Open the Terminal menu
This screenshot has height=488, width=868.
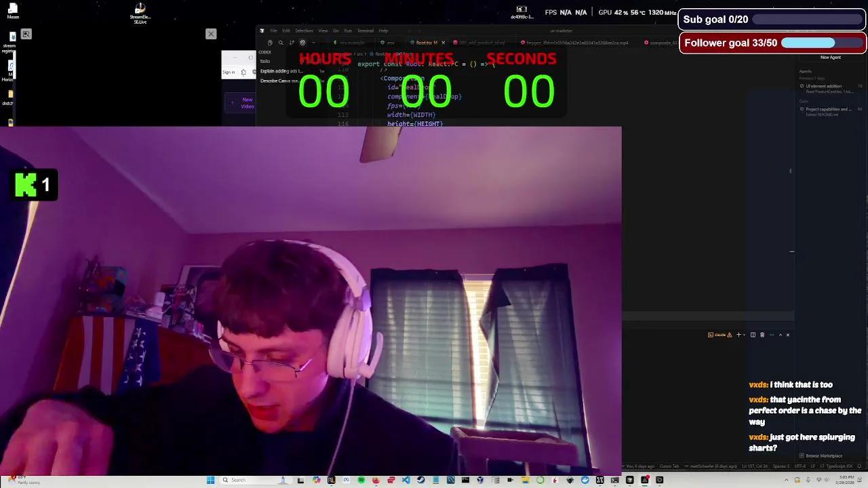pos(366,30)
